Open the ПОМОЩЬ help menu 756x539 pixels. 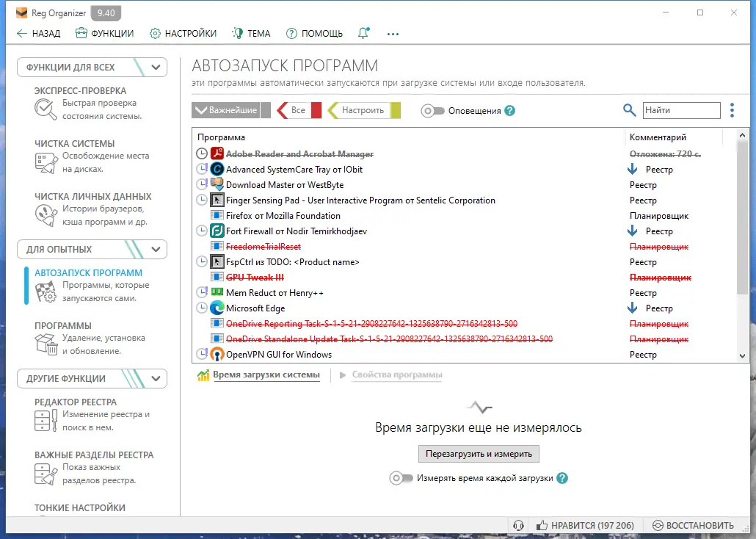314,33
